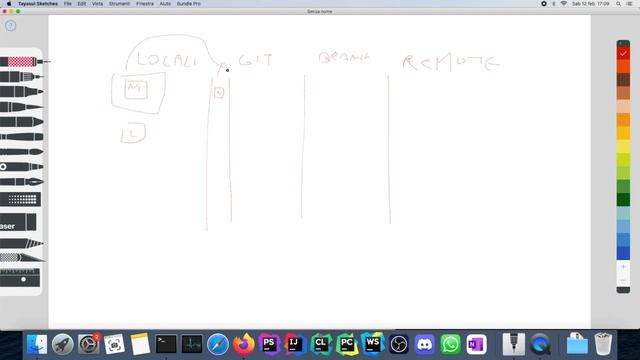Screen dimensions: 640x360
Task: Open Terminal from the Dock
Action: pos(166,344)
